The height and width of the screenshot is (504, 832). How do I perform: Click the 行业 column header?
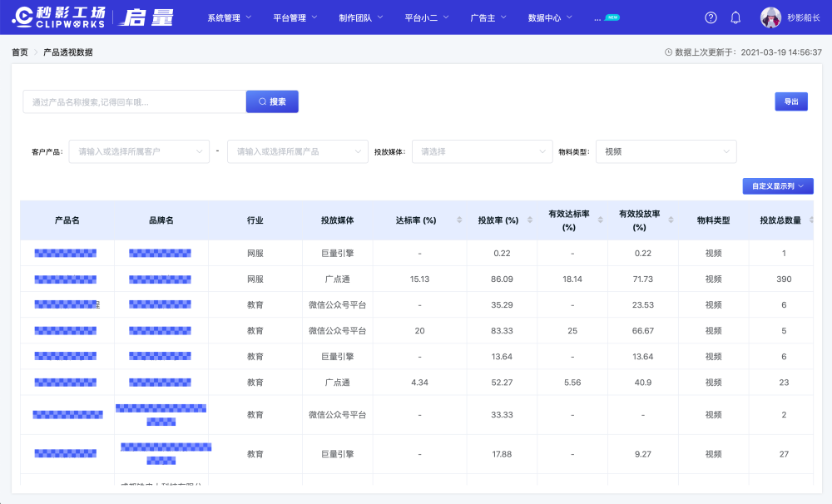pyautogui.click(x=255, y=220)
